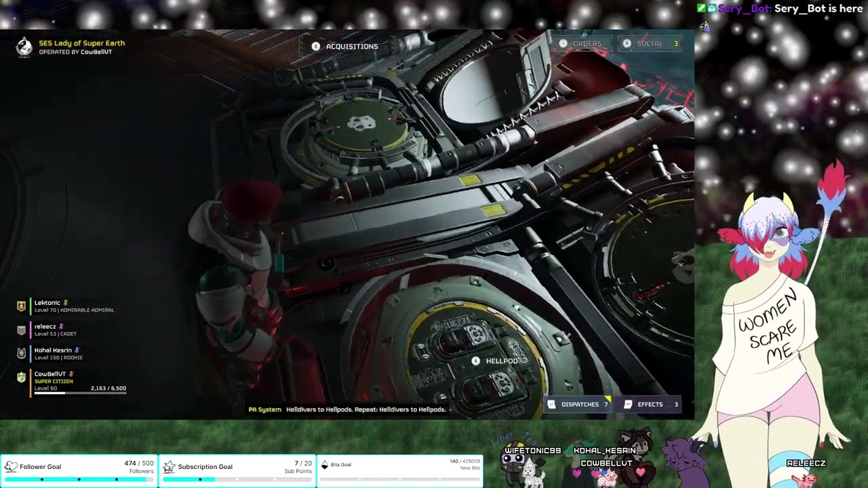Click the green moderator badge beside Sery_Bot

[x=701, y=8]
